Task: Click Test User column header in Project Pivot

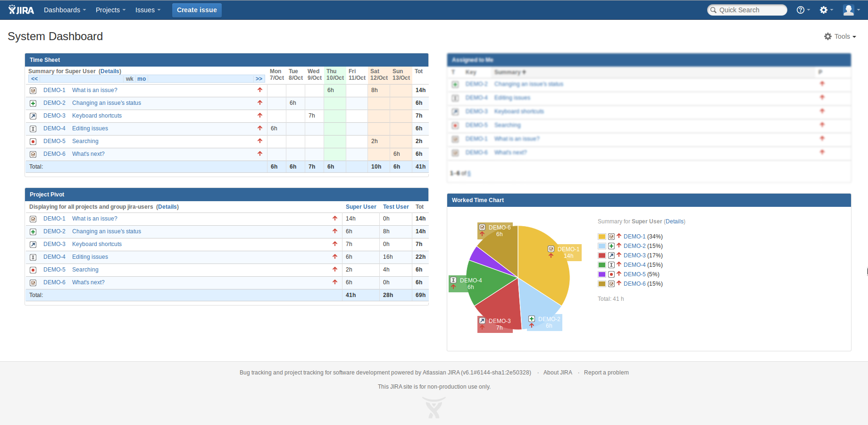Action: click(x=396, y=207)
